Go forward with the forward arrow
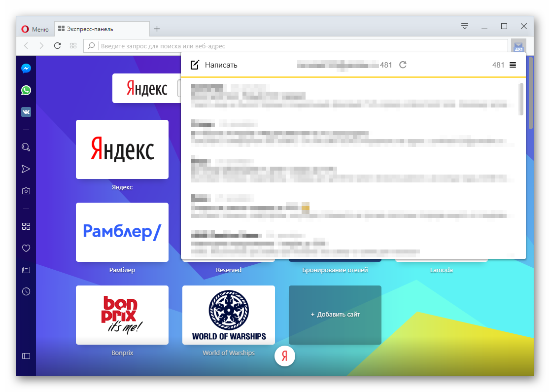The height and width of the screenshot is (392, 550). [41, 46]
